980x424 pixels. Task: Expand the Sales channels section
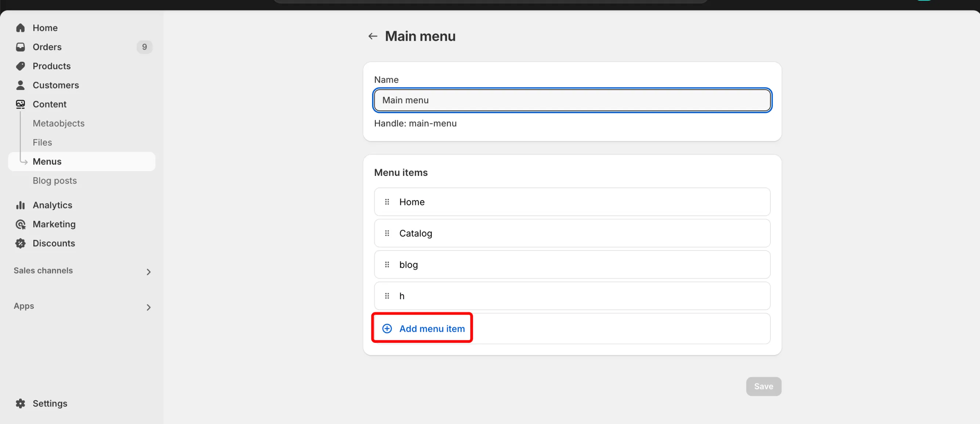click(x=149, y=272)
